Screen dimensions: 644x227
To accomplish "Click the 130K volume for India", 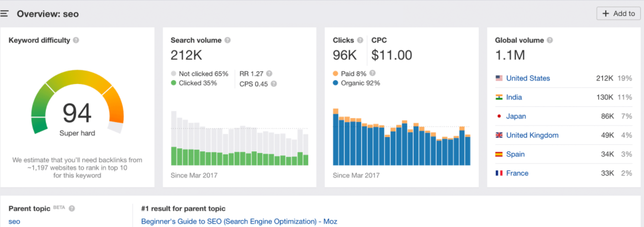I will pyautogui.click(x=605, y=97).
